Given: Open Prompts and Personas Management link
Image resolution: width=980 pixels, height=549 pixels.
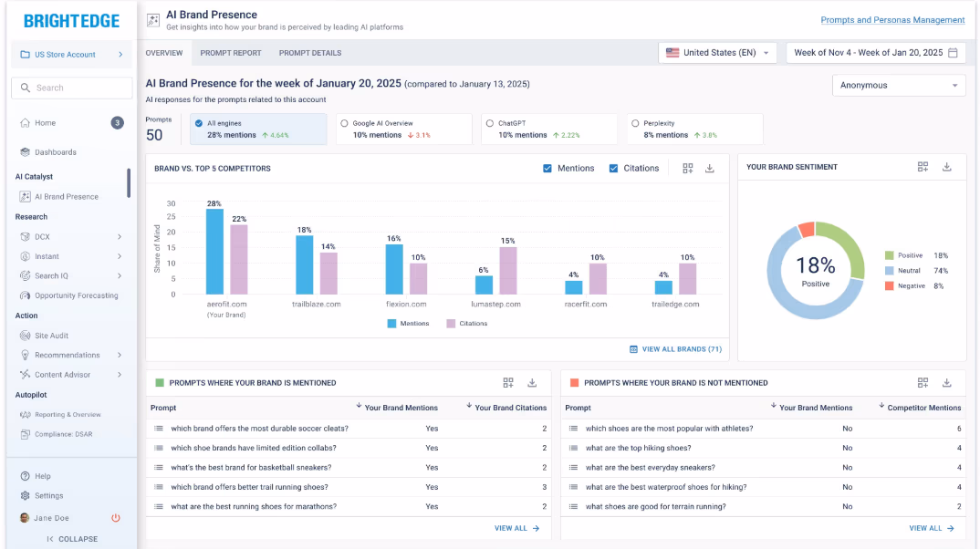Looking at the screenshot, I should 892,20.
